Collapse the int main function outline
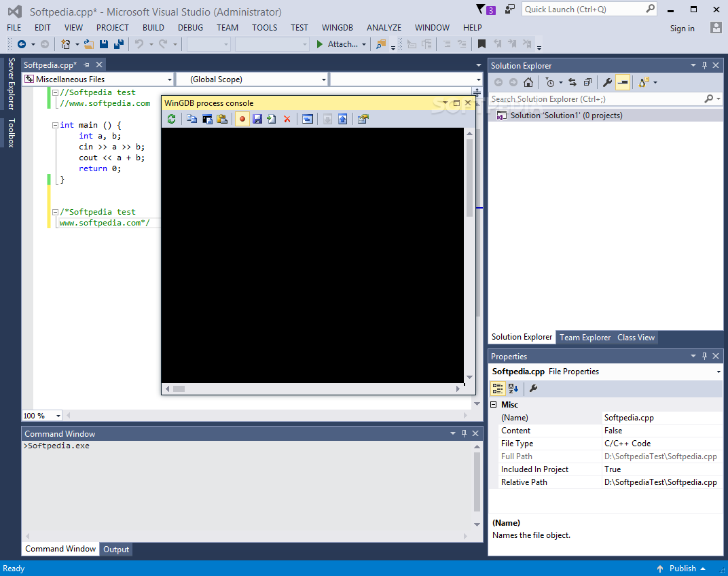This screenshot has width=728, height=576. pyautogui.click(x=55, y=125)
